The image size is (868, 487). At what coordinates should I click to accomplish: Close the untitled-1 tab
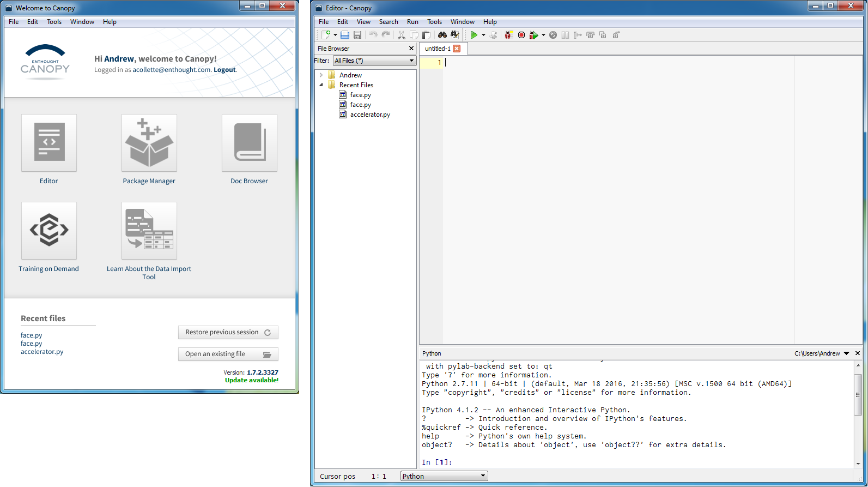457,49
